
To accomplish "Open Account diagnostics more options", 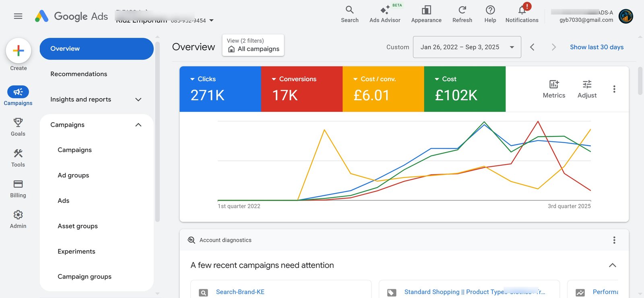I will coord(614,240).
